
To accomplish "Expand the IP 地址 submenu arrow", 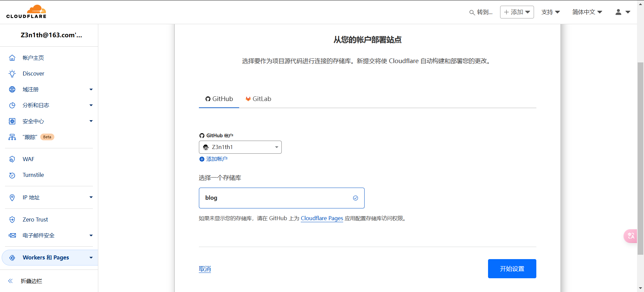I will click(x=91, y=197).
